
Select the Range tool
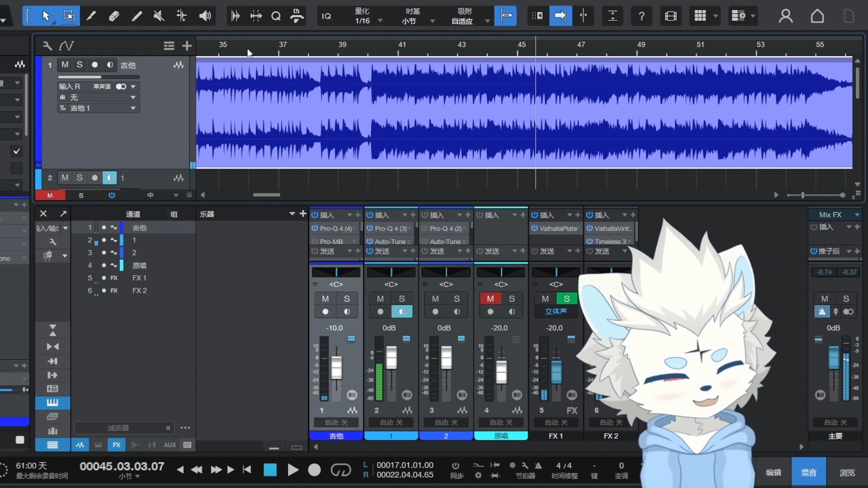69,16
